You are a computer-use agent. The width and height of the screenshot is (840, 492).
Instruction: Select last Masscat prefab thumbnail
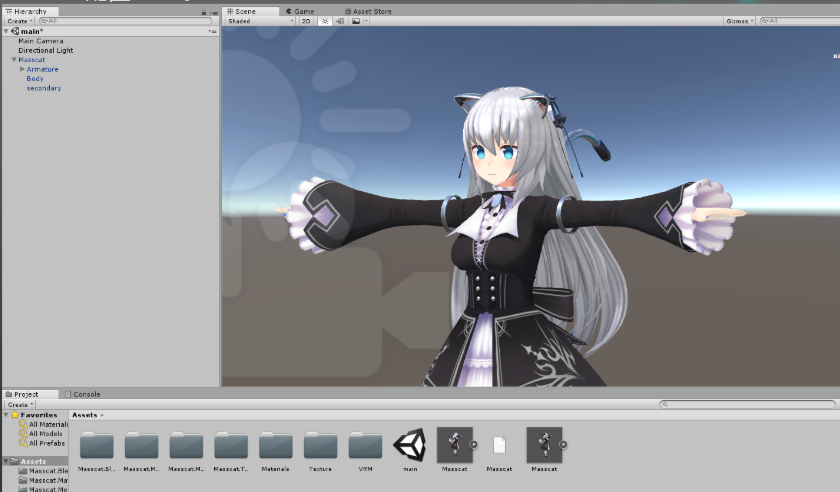pyautogui.click(x=544, y=445)
